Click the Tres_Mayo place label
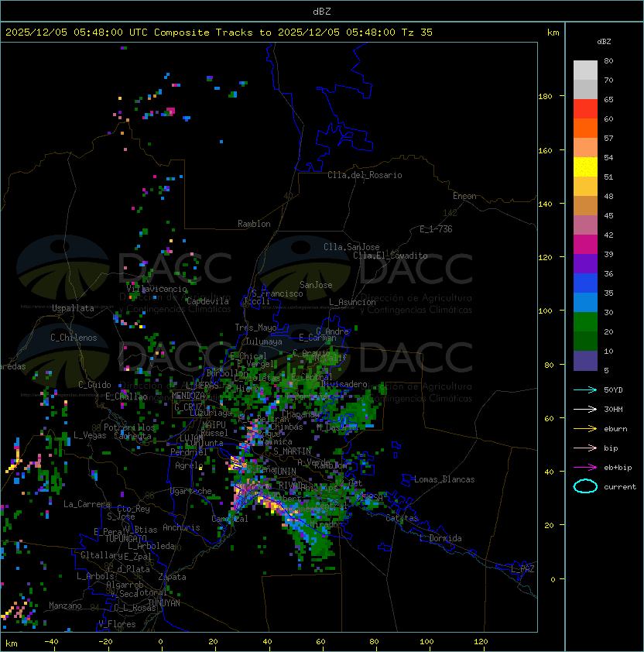Screen dimensions: 644x652 (255, 328)
